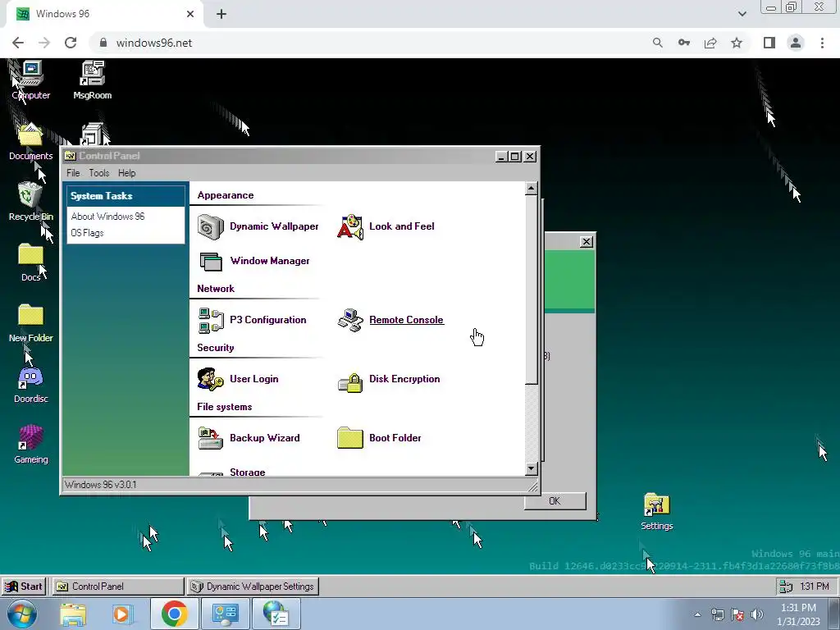Click the P3 Configuration icon
840x630 pixels.
(x=211, y=321)
